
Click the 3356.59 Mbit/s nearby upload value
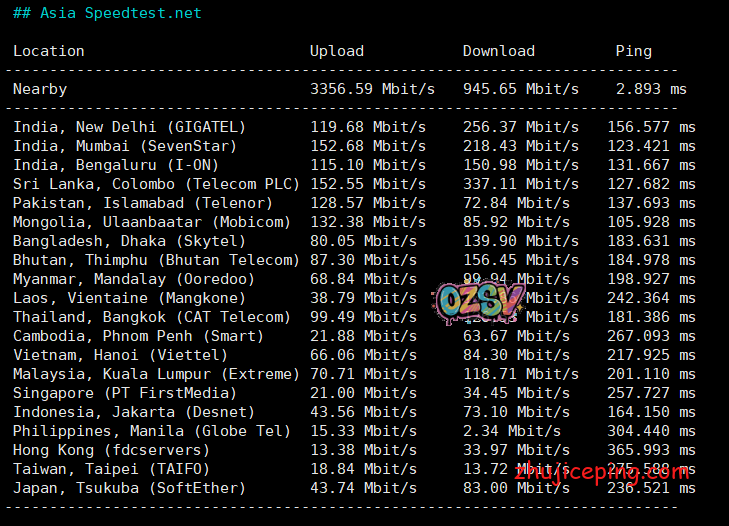372,89
